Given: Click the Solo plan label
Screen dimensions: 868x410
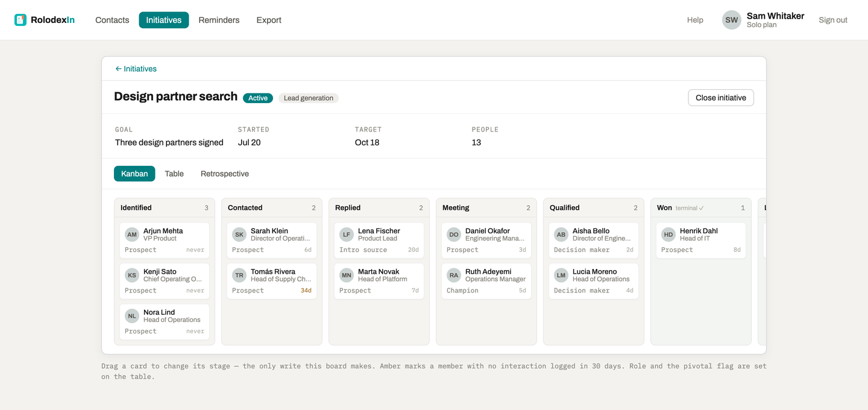Looking at the screenshot, I should 761,25.
